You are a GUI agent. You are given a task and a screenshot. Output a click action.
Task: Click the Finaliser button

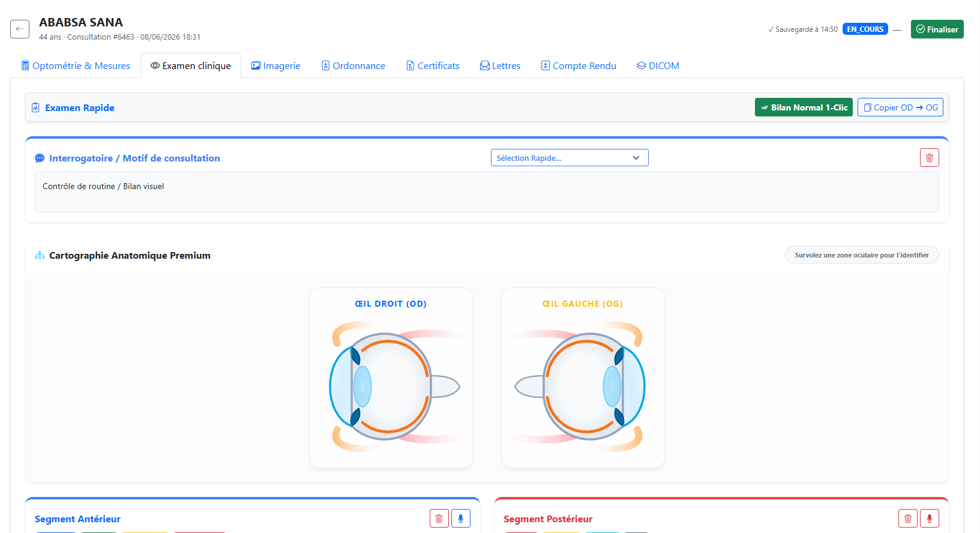[937, 29]
